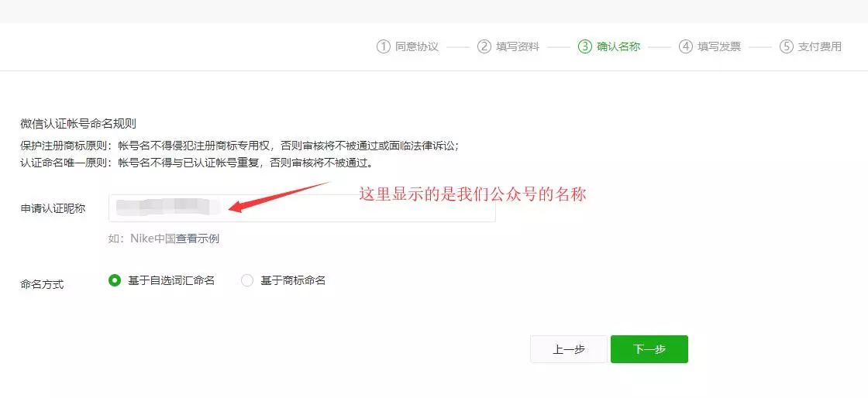Continue with the green 下一步 button
The height and width of the screenshot is (398, 868).
click(x=649, y=349)
